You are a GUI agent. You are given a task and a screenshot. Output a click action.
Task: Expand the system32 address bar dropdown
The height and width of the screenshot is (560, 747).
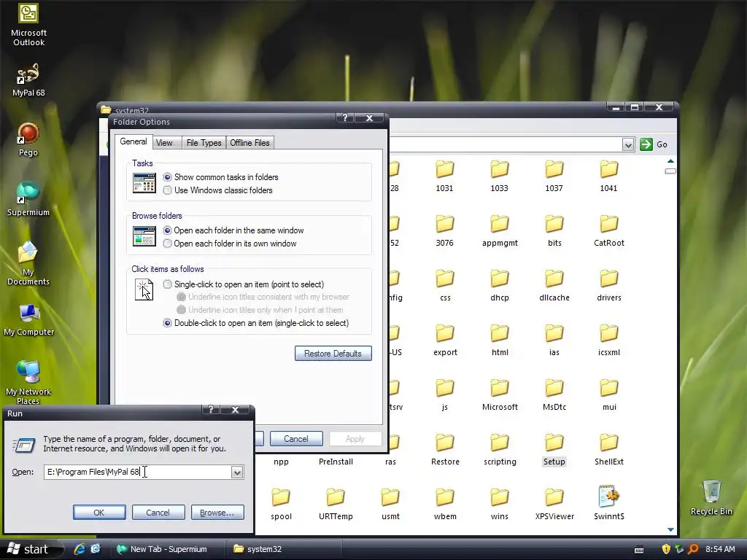pos(628,144)
